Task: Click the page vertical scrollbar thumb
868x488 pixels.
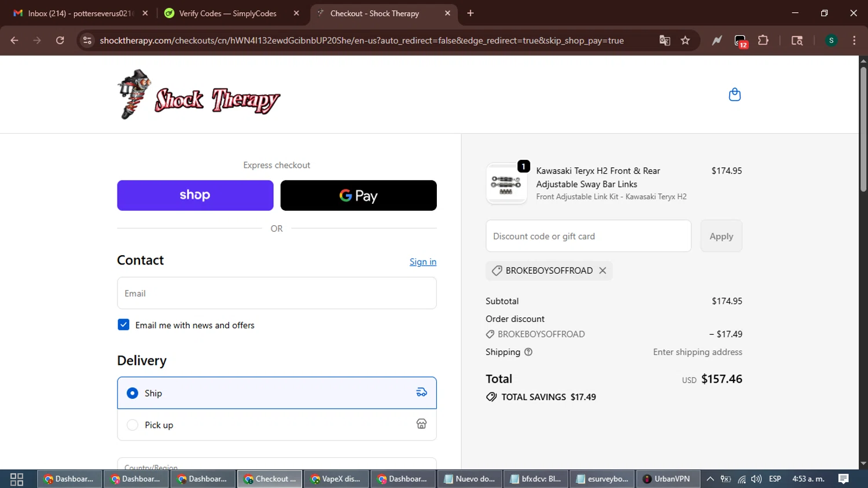Action: point(863,129)
